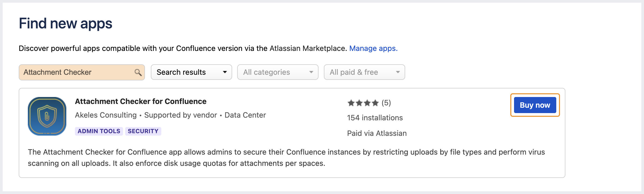The width and height of the screenshot is (644, 194).
Task: Open the All paid & free filter
Action: point(364,72)
